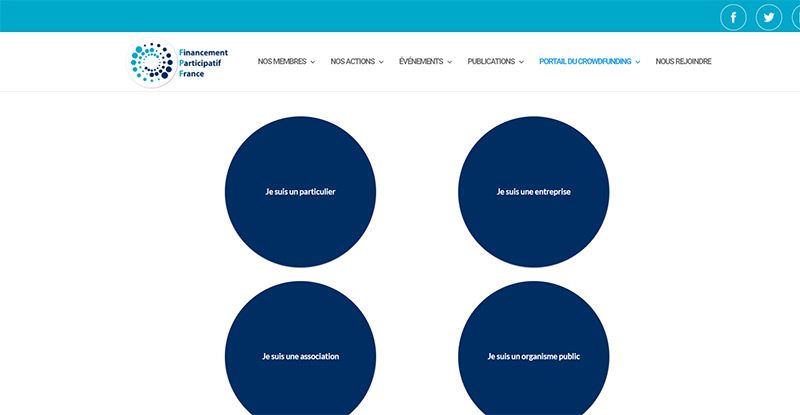
Task: Open the Twitter social icon
Action: [769, 17]
